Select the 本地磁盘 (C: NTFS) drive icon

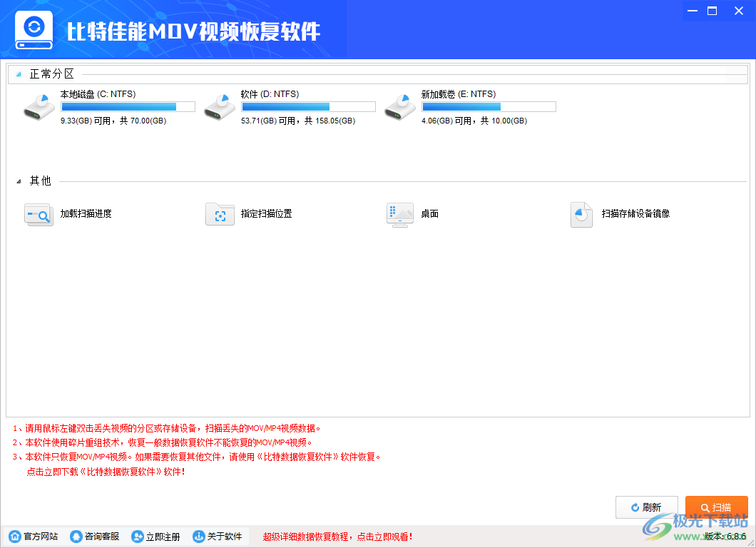[x=39, y=106]
